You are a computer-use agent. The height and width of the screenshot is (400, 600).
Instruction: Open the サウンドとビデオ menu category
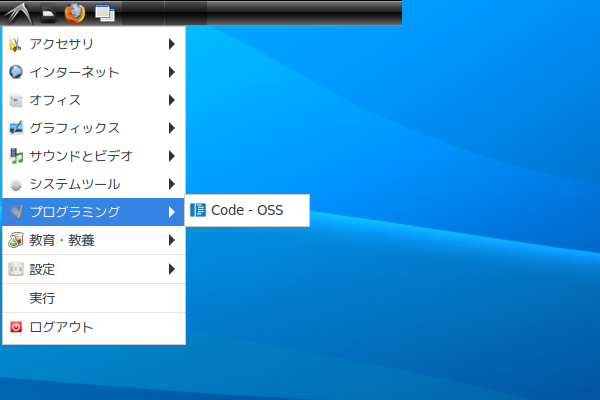[94, 156]
